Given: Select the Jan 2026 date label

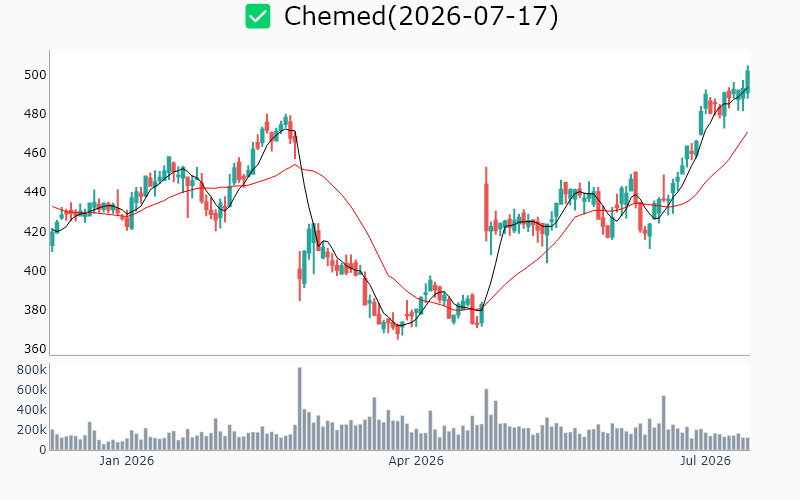Looking at the screenshot, I should [127, 461].
